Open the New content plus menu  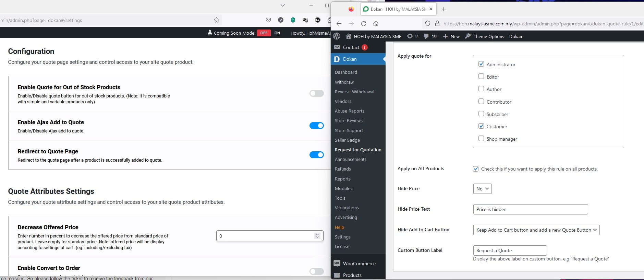451,36
